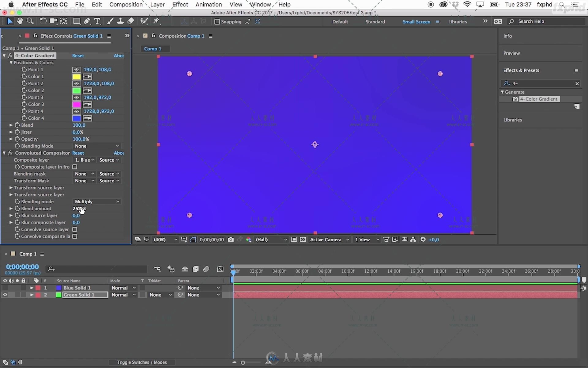Screen dimensions: 588x368
Task: Select the Zoom magnifier tool
Action: 30,21
